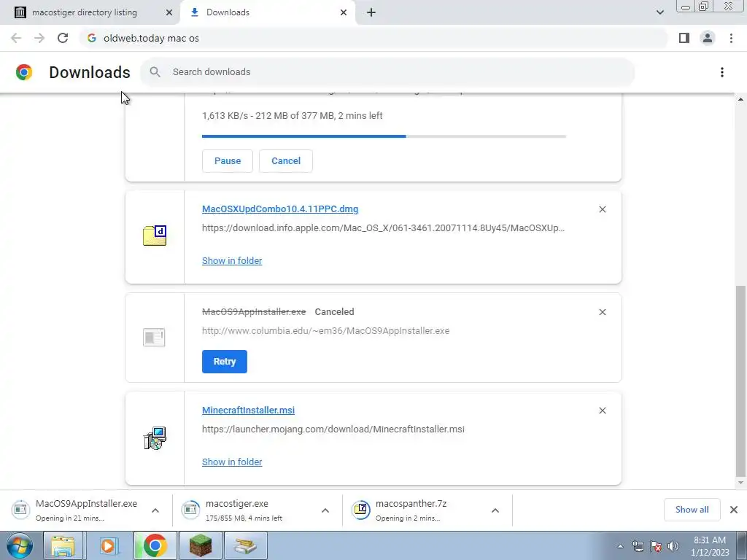Screen dimensions: 747x560
Task: Remove MacOSXUpdCombo10.4.11PPC.dmg from list
Action: 602,209
